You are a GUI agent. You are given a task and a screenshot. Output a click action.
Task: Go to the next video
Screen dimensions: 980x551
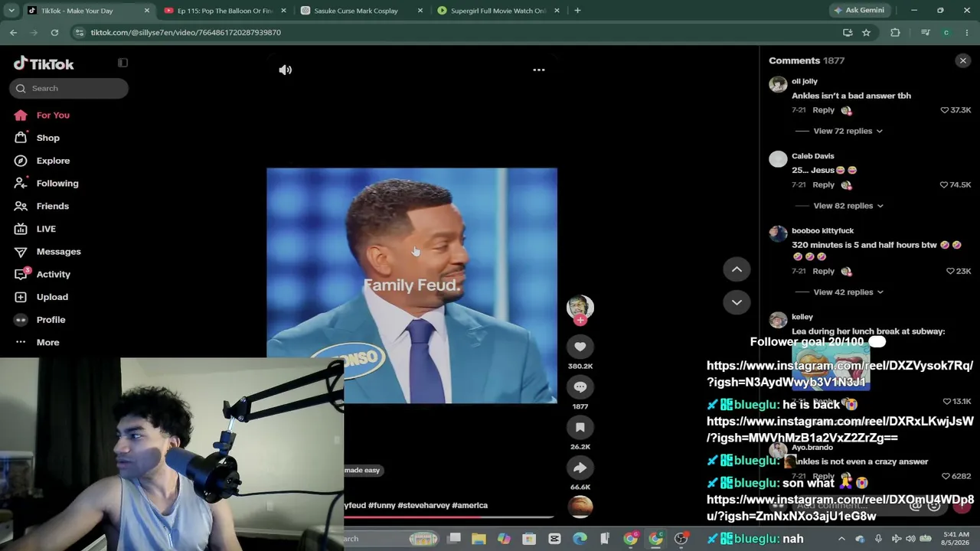click(x=737, y=302)
